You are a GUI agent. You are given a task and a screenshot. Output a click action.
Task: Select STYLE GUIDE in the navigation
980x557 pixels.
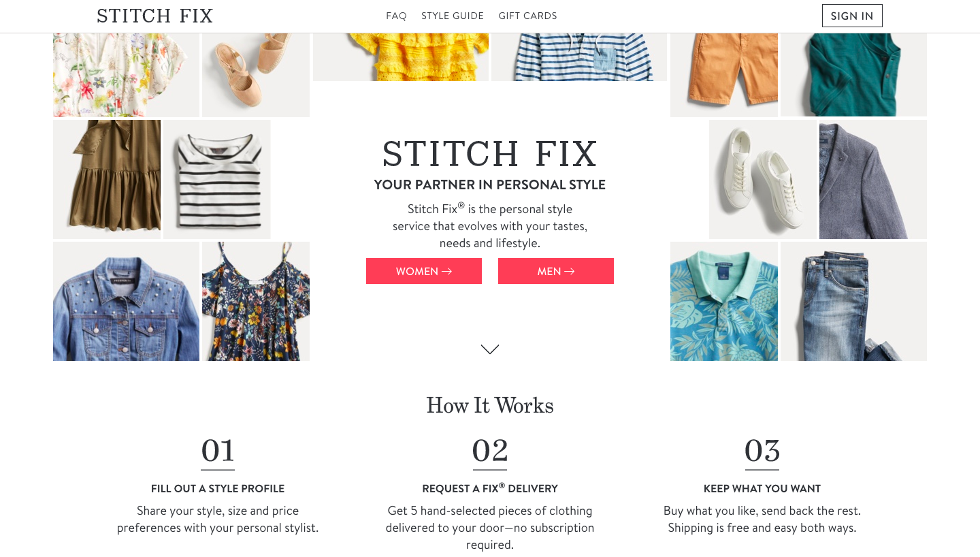(452, 15)
